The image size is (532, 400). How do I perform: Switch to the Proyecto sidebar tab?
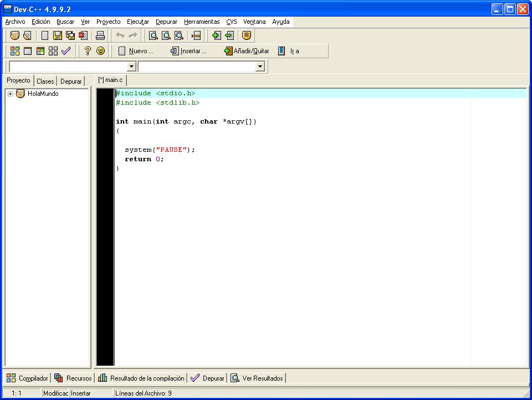click(18, 80)
